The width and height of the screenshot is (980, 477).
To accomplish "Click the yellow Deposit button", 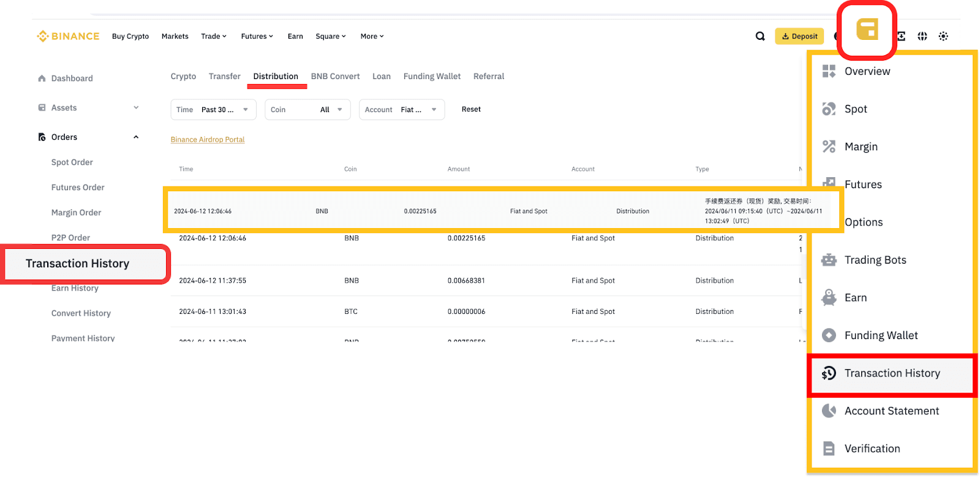I will tap(799, 36).
